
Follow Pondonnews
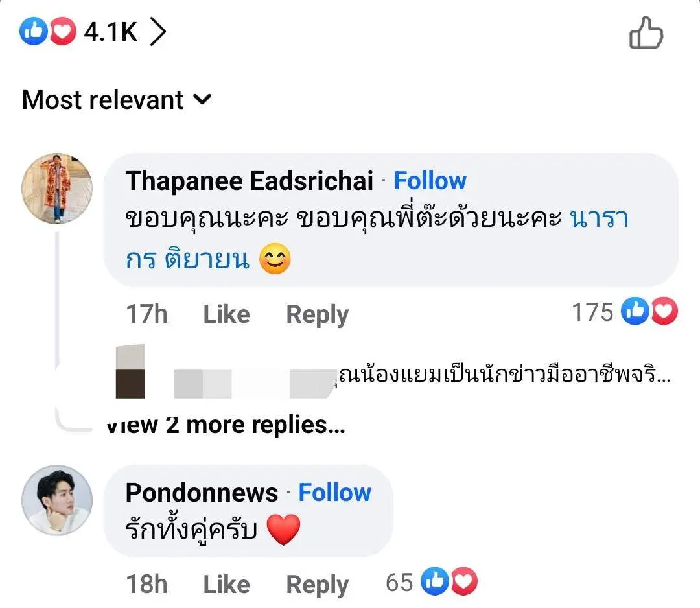(334, 493)
